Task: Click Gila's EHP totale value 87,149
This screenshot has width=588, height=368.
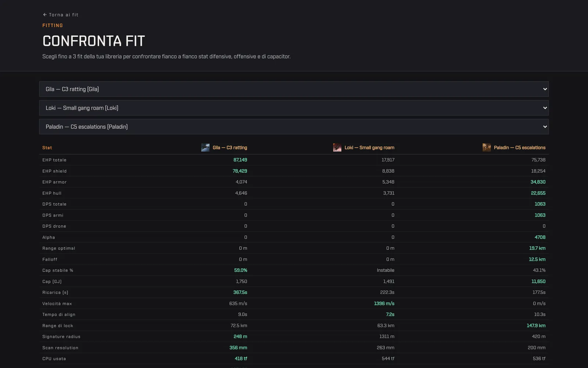Action: (240, 160)
